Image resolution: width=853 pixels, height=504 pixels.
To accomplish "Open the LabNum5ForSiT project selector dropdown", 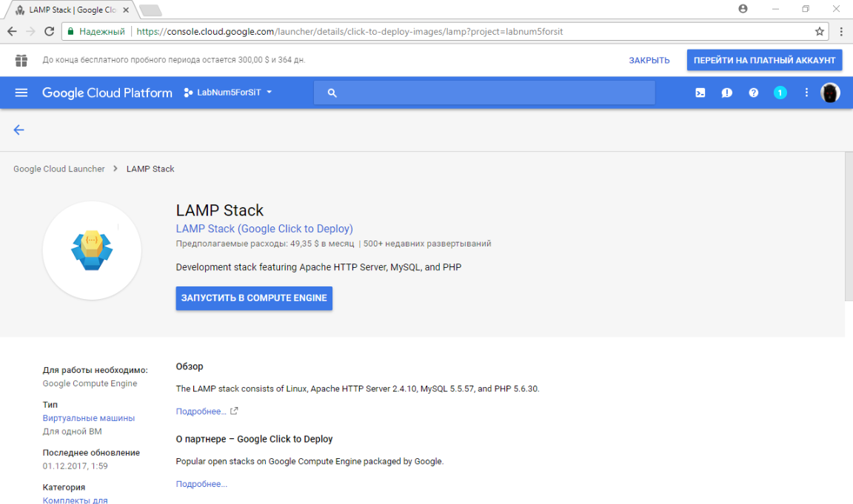I will click(228, 93).
